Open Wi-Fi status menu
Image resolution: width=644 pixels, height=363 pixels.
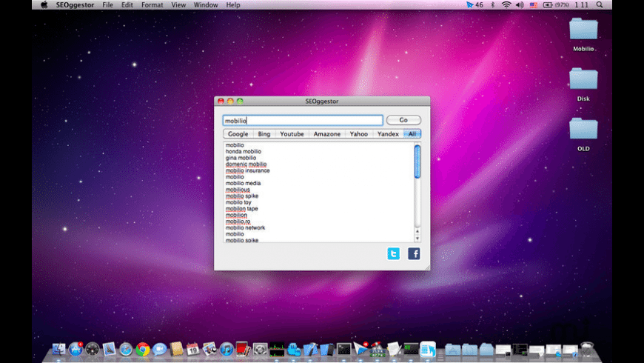coord(506,5)
